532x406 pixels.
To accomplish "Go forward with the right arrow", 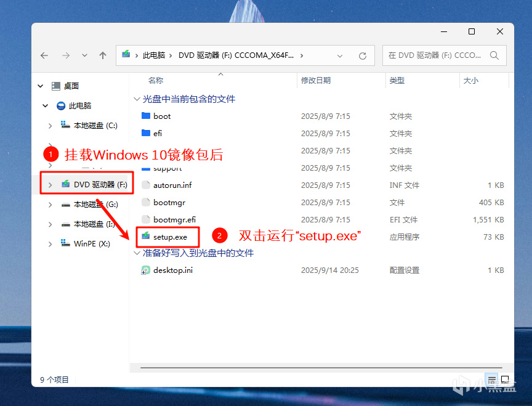I will click(x=66, y=55).
